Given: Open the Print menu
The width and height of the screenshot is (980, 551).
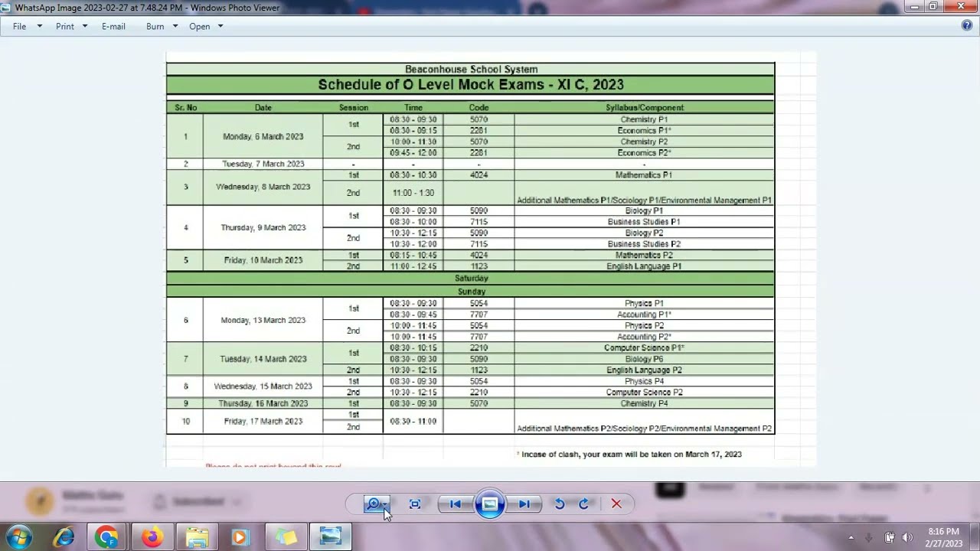Looking at the screenshot, I should pos(65,26).
